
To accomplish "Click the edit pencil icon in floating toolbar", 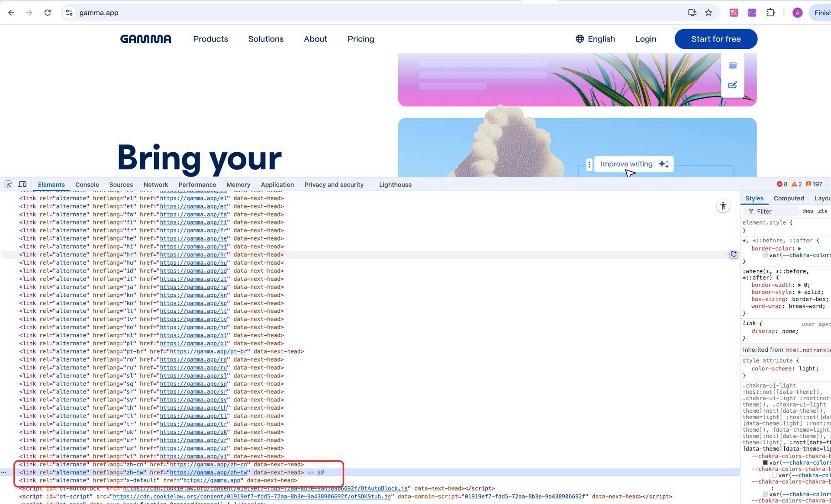I will (x=733, y=85).
